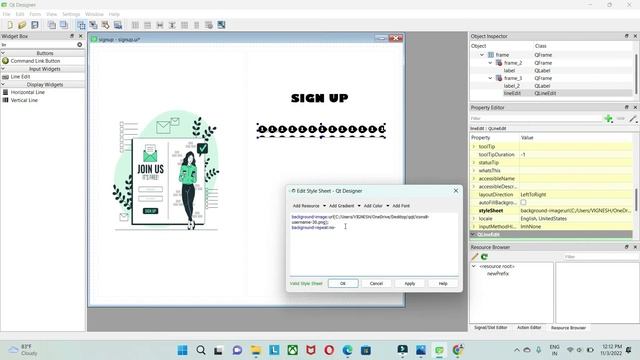Click the Resource Browser filter field

600,257
